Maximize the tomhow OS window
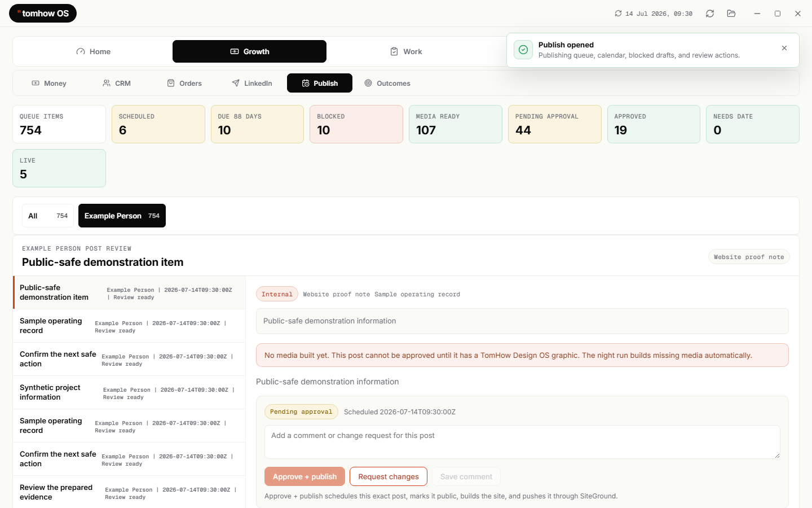This screenshot has height=508, width=812. click(x=778, y=14)
